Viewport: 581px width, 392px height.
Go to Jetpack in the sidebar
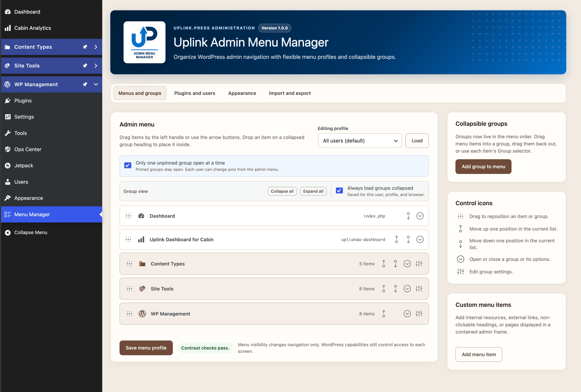point(52,165)
